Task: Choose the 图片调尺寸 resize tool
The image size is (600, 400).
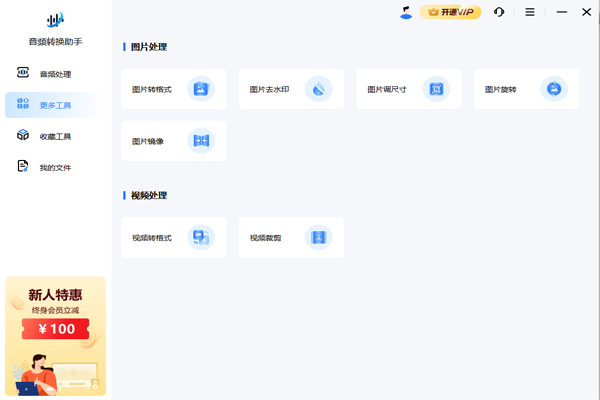Action: click(408, 89)
